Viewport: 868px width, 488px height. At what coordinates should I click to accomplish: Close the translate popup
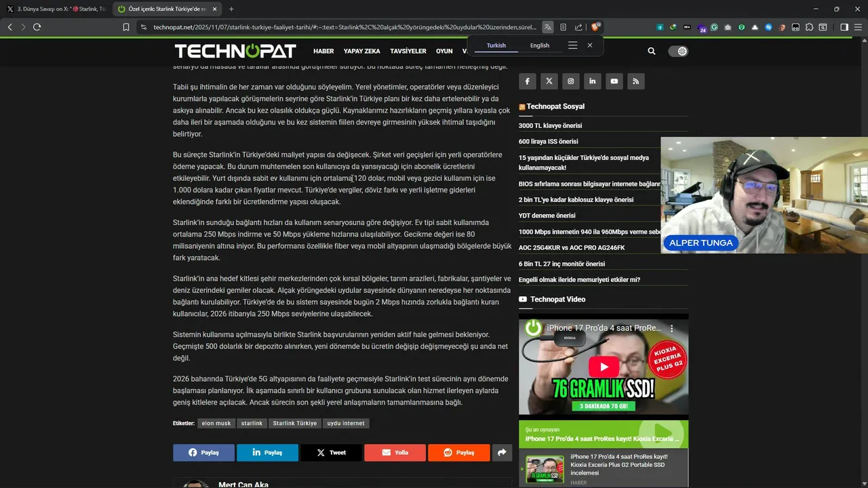click(x=590, y=45)
